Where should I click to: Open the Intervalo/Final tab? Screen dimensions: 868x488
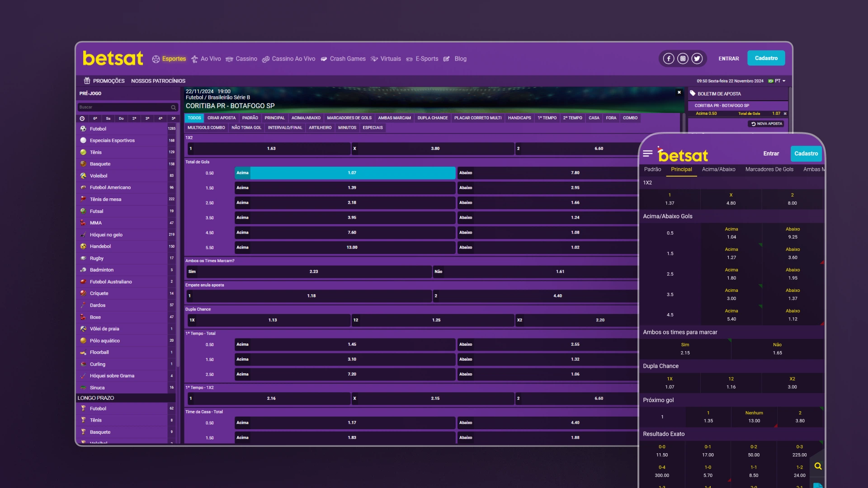(285, 128)
